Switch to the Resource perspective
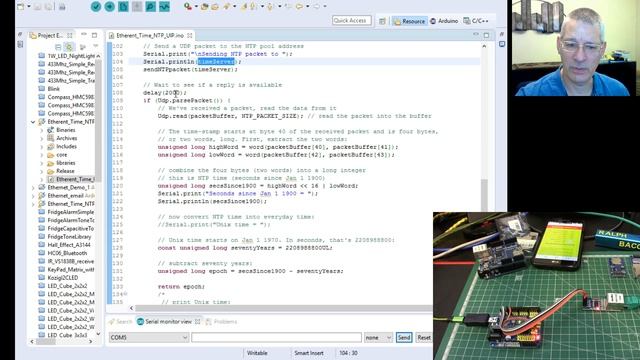Image resolution: width=640 pixels, height=360 pixels. pos(409,21)
